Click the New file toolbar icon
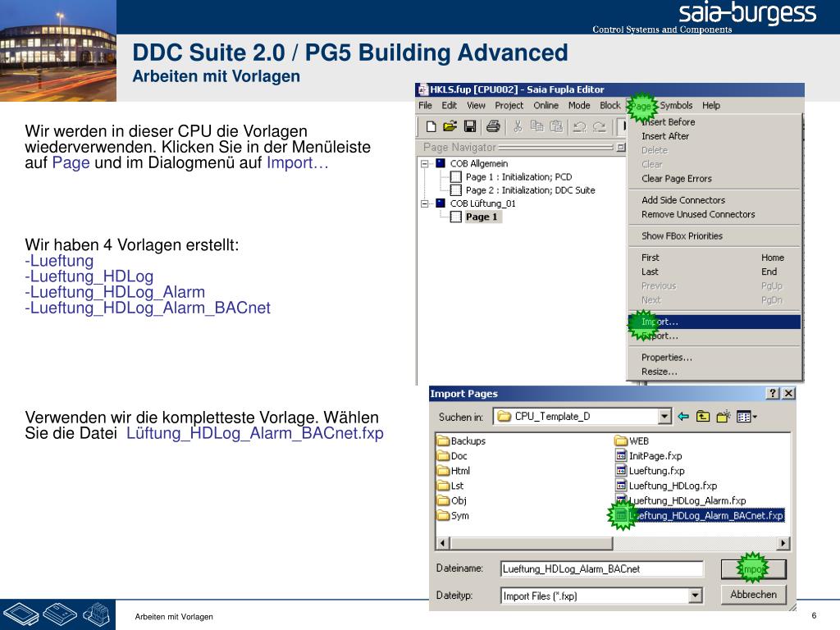 pos(431,126)
